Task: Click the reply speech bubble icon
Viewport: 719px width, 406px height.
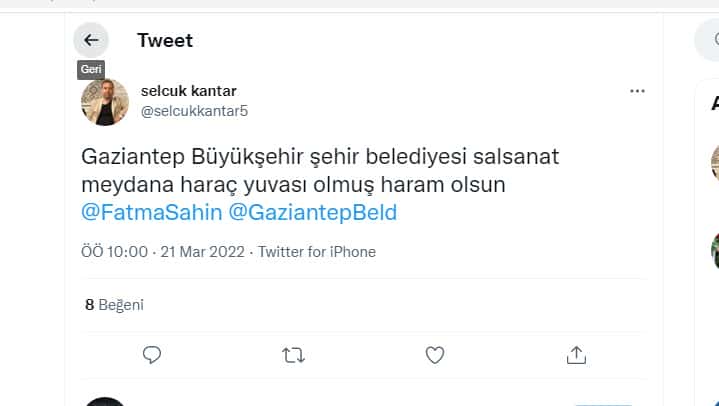Action: click(x=152, y=354)
